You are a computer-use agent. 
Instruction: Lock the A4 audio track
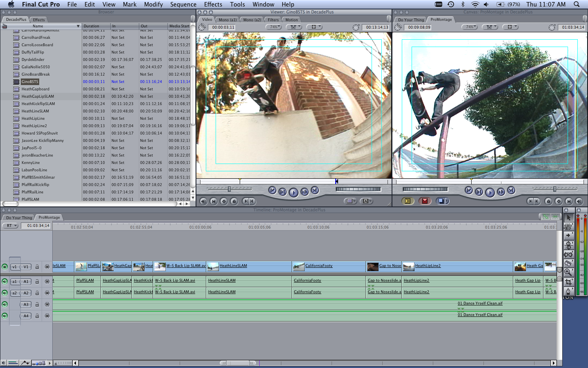tap(37, 316)
